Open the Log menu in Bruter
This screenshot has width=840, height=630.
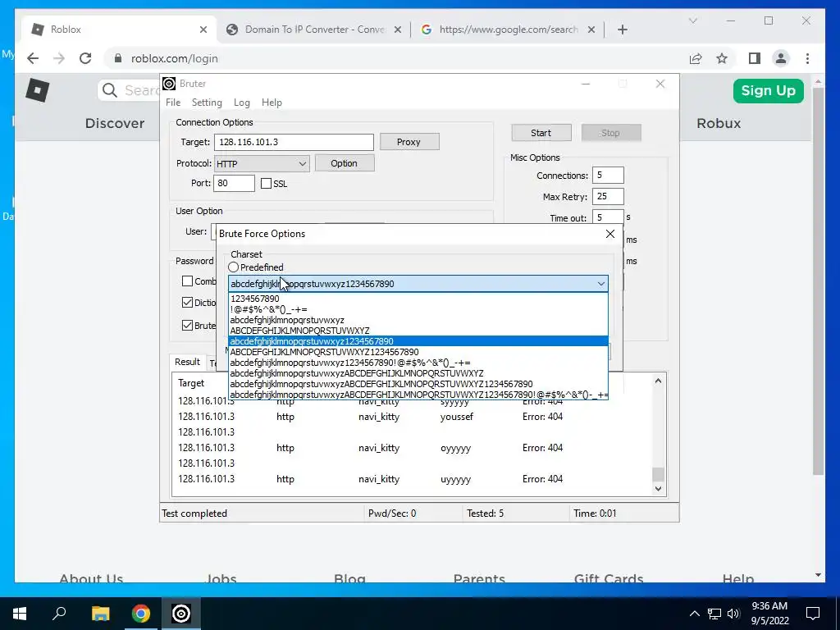(x=242, y=103)
